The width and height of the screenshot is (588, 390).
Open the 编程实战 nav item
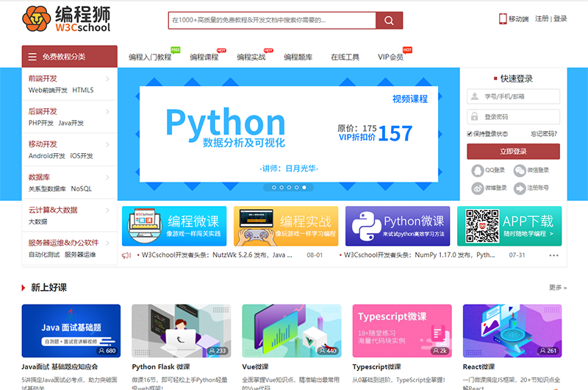click(251, 57)
